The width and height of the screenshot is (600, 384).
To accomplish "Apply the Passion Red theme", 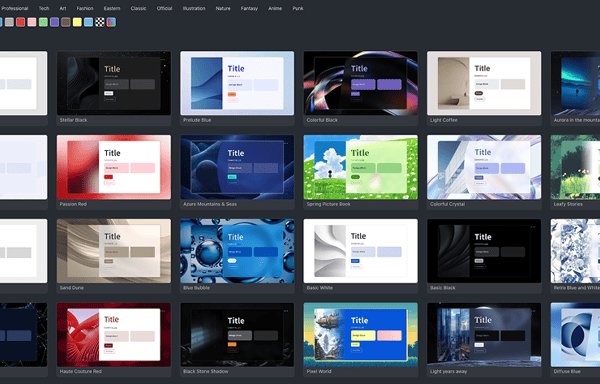I will tap(114, 172).
